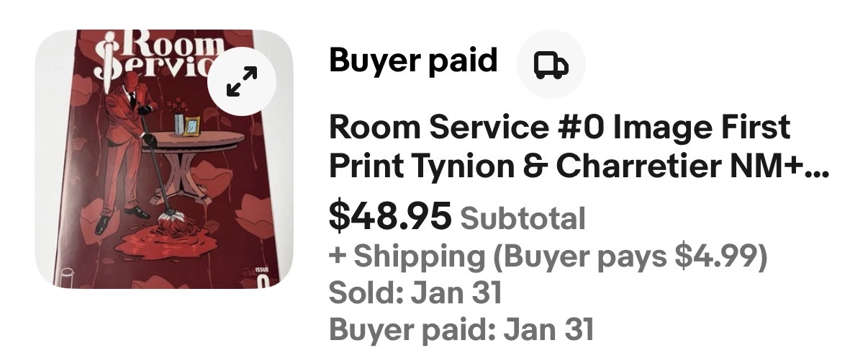This screenshot has width=868, height=348.
Task: Expand the comic image with the arrows icon
Action: (243, 81)
